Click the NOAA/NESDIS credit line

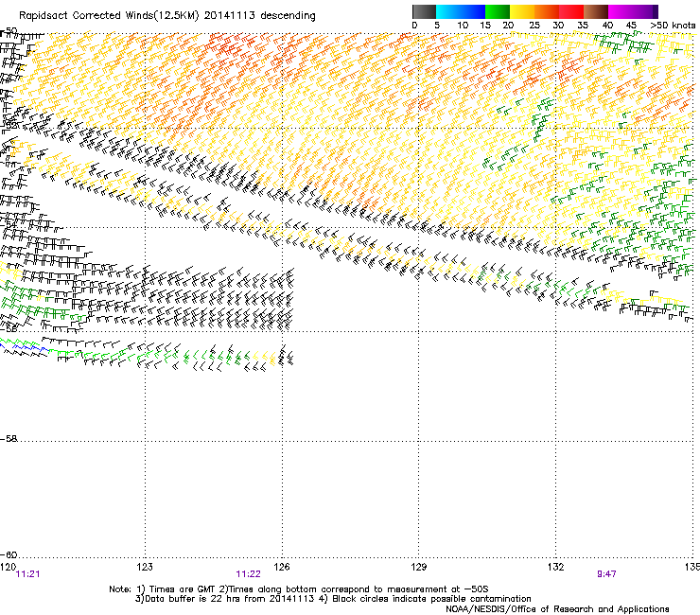click(x=557, y=609)
